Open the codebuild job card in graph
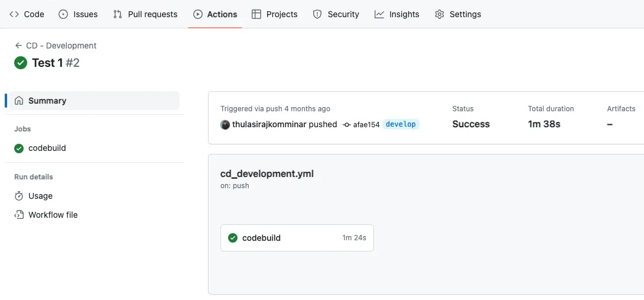644x300 pixels. tap(297, 238)
